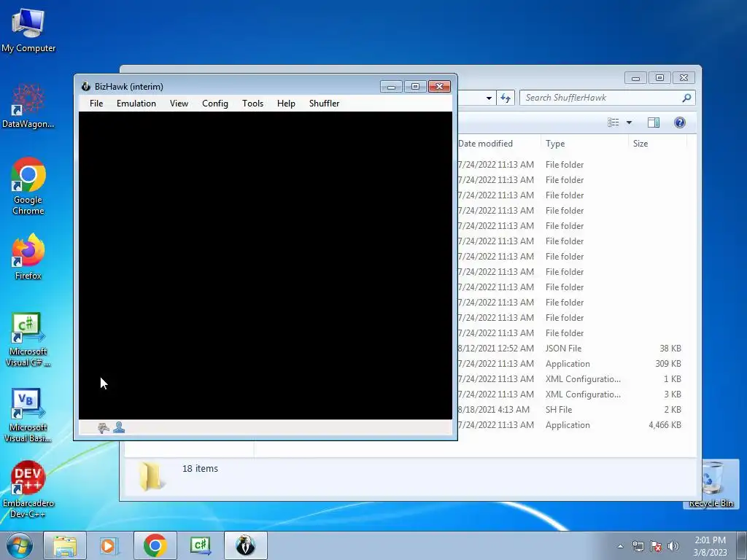Viewport: 747px width, 560px height.
Task: Toggle the Explorer preview pane
Action: point(654,122)
